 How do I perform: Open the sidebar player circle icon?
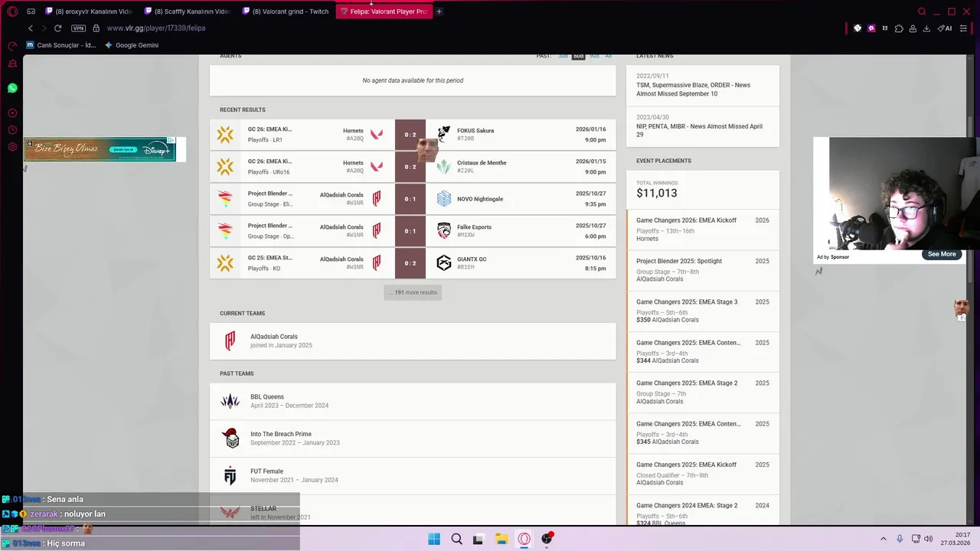(12, 113)
